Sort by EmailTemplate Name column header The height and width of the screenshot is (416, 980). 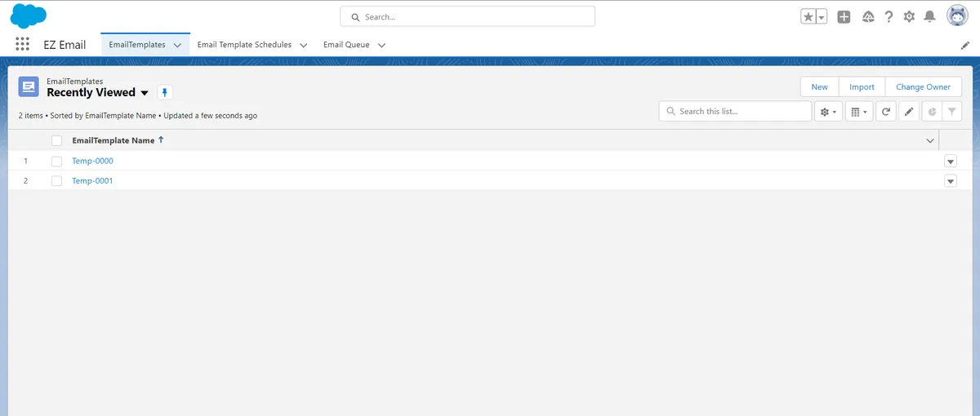tap(113, 140)
